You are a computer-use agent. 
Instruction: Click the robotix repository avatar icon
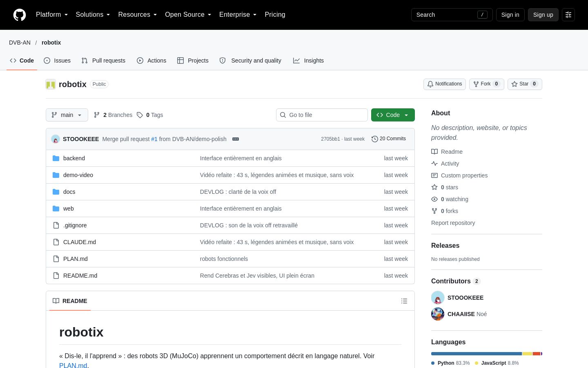tap(51, 84)
